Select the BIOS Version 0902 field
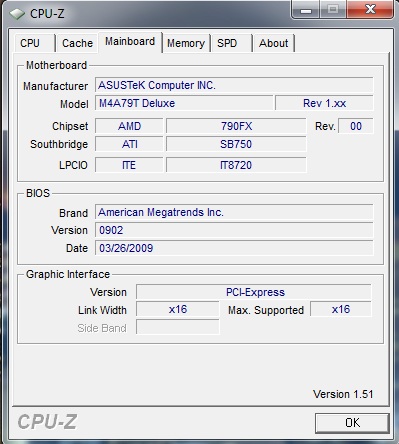This screenshot has height=444, width=399. 234,230
